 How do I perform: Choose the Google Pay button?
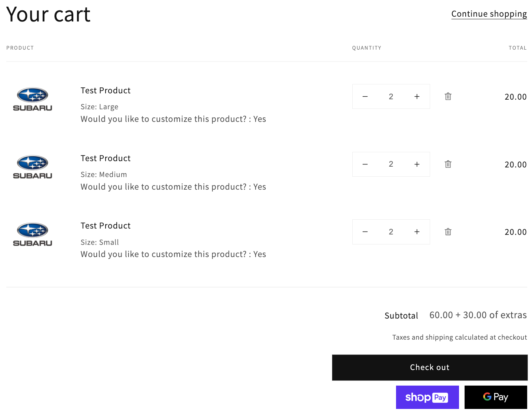(x=495, y=397)
